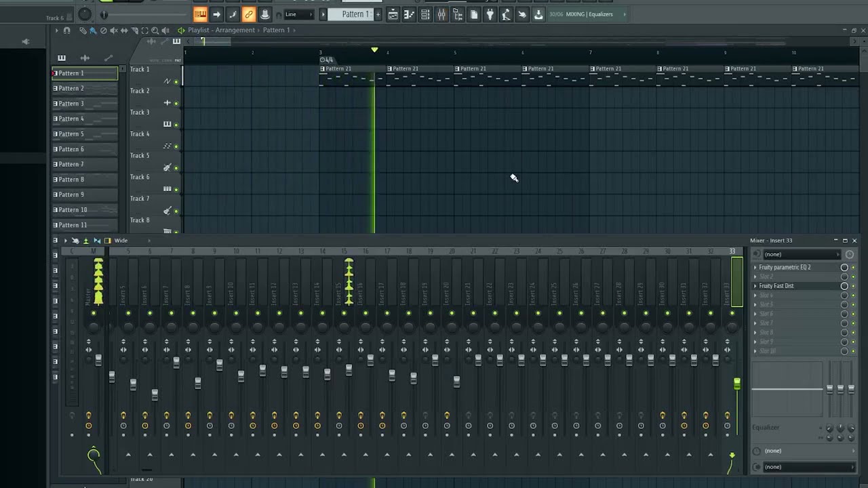Select the paint brush tool in the playlist toolbar

[93, 30]
